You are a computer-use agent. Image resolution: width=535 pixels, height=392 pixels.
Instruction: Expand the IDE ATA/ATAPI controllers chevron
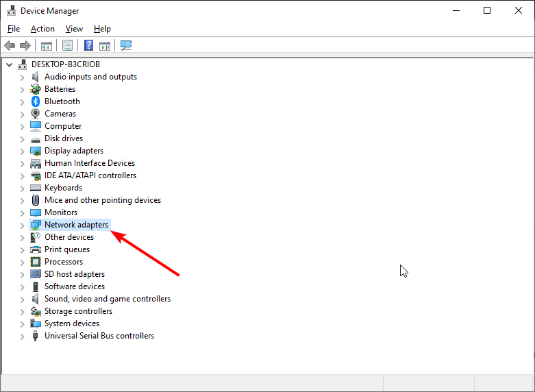tap(22, 176)
